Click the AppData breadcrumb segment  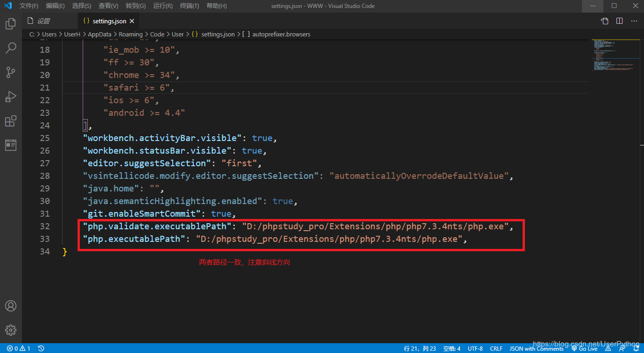99,35
